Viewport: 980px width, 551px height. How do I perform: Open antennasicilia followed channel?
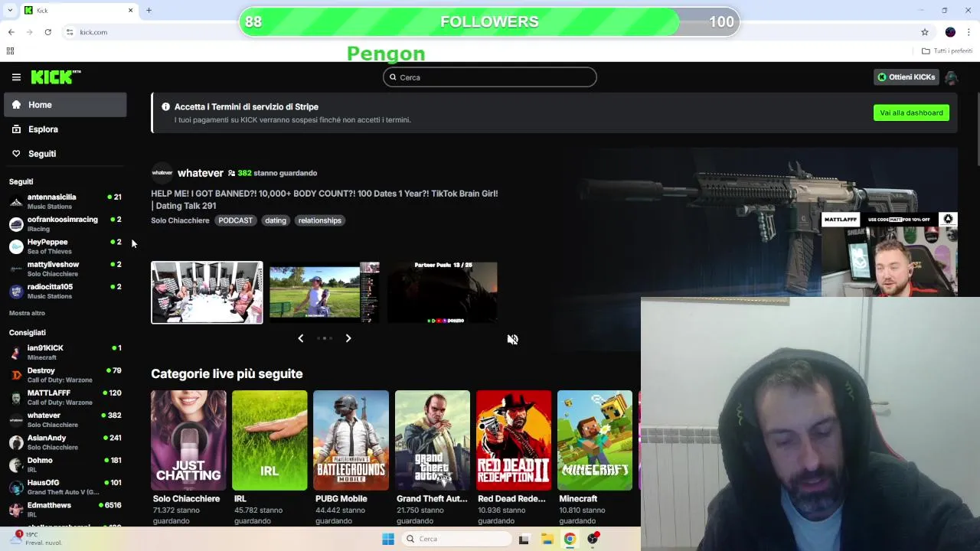point(65,201)
